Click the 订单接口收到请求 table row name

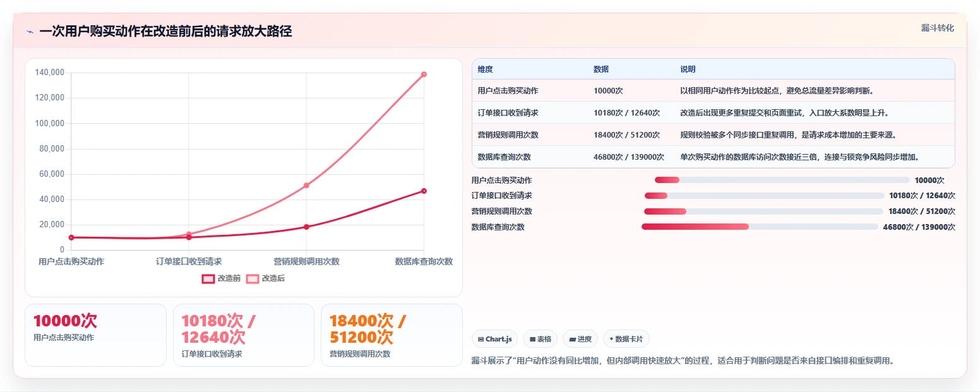(x=508, y=113)
